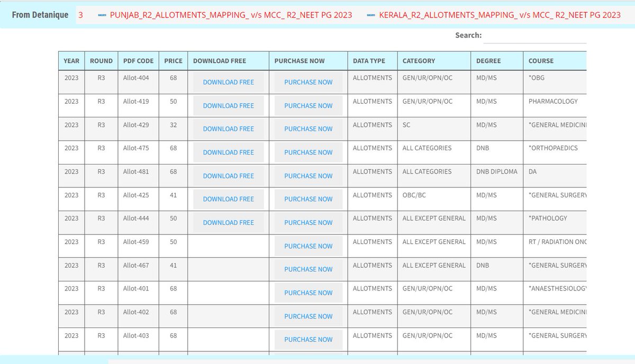
Task: Sort table by ROUND column header
Action: pyautogui.click(x=101, y=61)
